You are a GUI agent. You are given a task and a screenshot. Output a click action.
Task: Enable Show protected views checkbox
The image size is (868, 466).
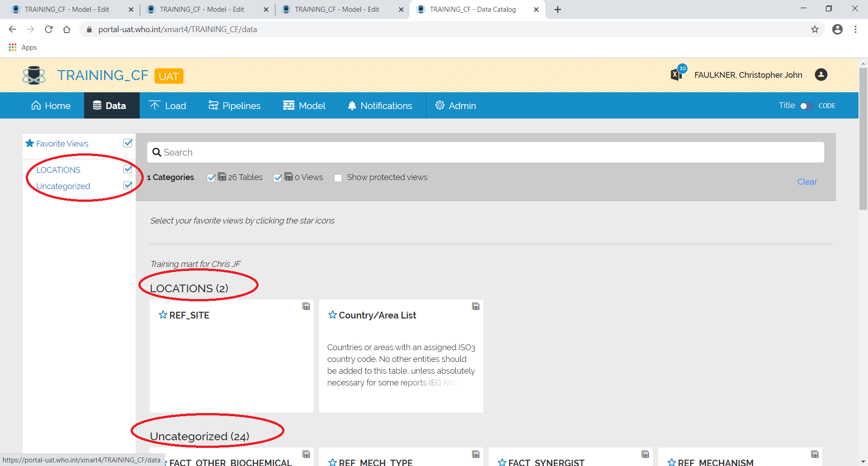click(338, 178)
